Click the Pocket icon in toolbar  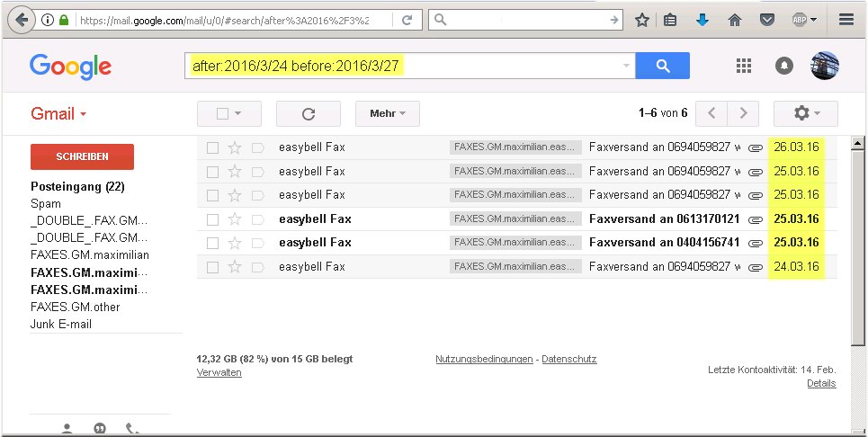(766, 21)
